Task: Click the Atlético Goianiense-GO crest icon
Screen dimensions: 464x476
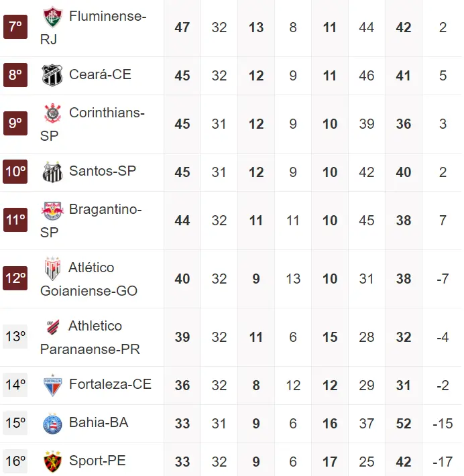Action: coord(52,268)
